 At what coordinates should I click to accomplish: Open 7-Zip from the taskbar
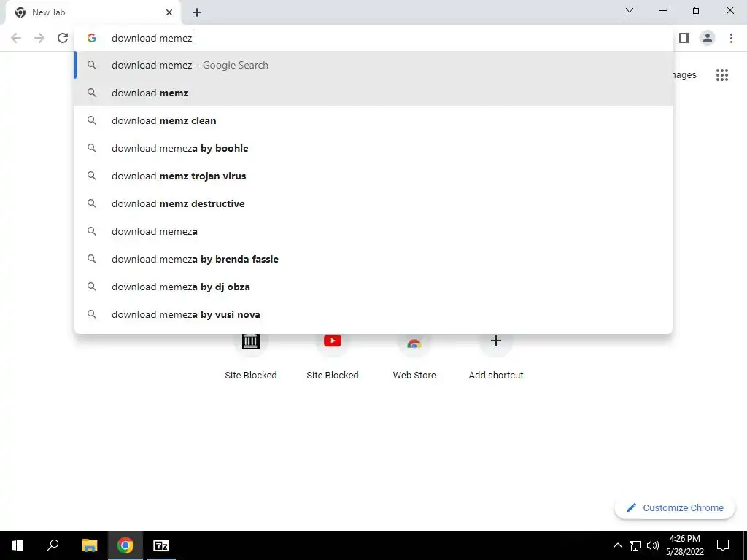161,545
